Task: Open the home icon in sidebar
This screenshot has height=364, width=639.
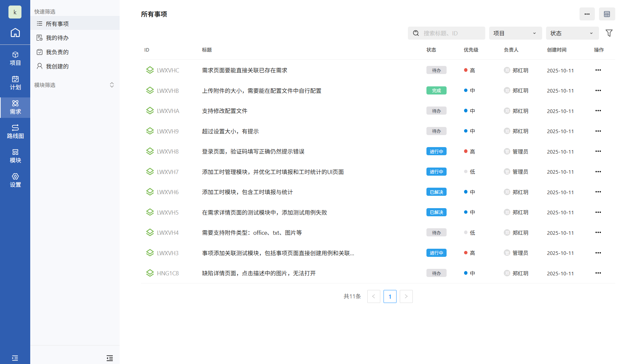Action: (15, 33)
